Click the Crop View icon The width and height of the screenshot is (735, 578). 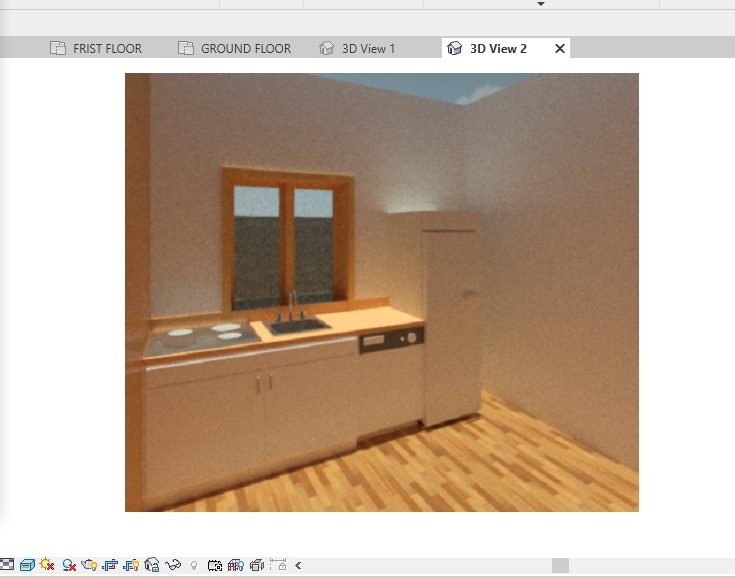(x=110, y=565)
